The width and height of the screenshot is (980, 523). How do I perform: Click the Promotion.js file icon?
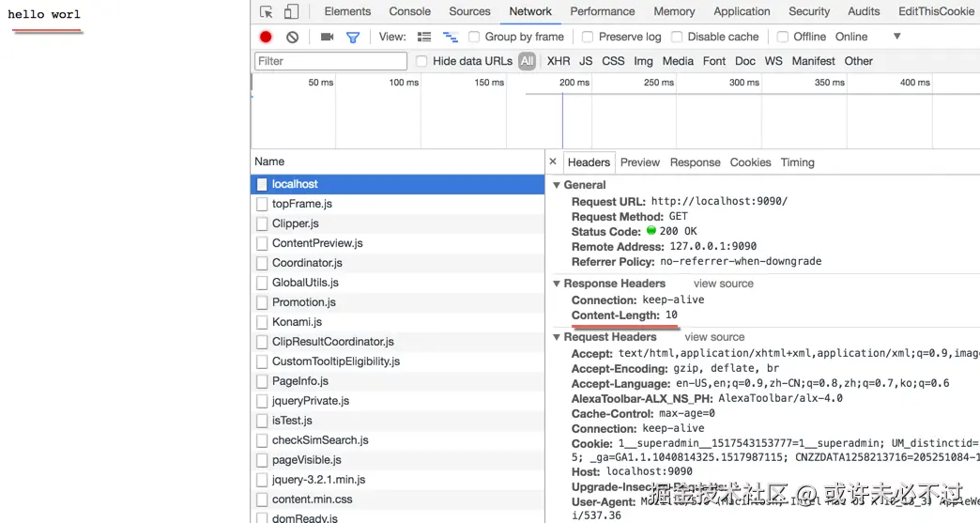point(262,302)
